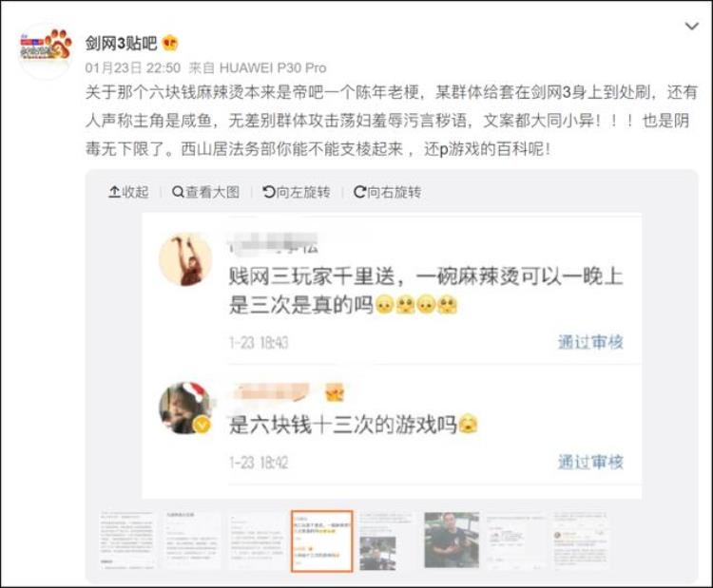Select the second text thumbnail

click(x=193, y=540)
